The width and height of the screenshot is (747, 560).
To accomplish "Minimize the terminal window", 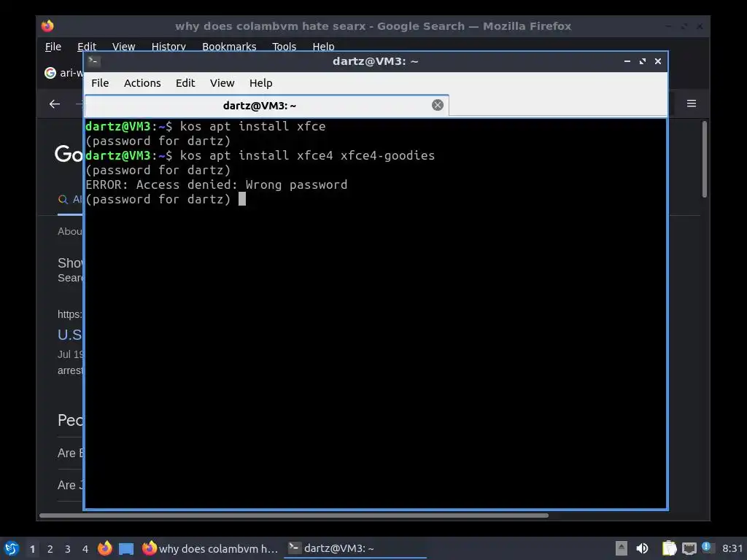I will point(627,61).
